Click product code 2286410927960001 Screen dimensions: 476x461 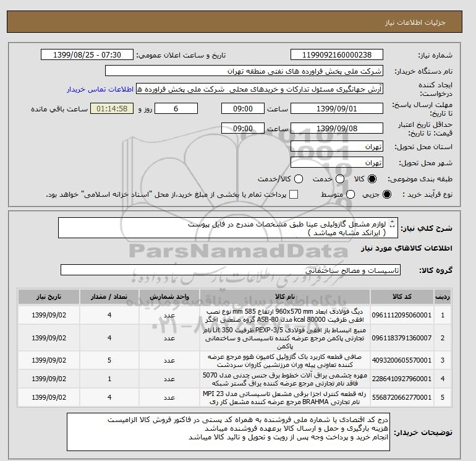coord(402,379)
